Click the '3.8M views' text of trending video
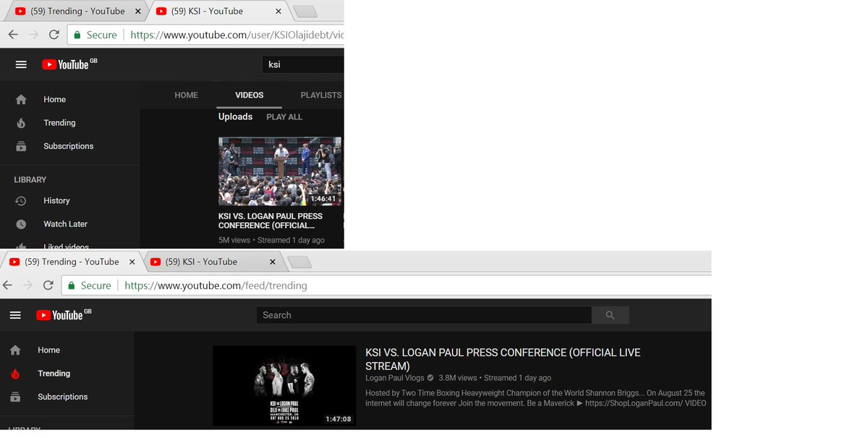868x438 pixels. (x=458, y=378)
